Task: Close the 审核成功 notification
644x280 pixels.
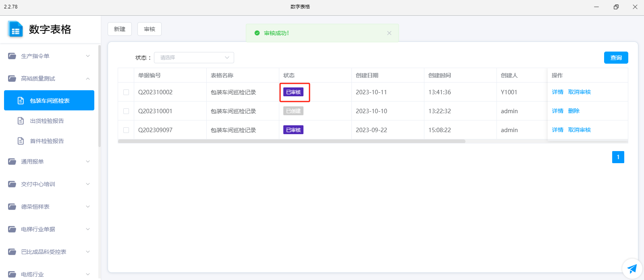Action: [x=389, y=33]
